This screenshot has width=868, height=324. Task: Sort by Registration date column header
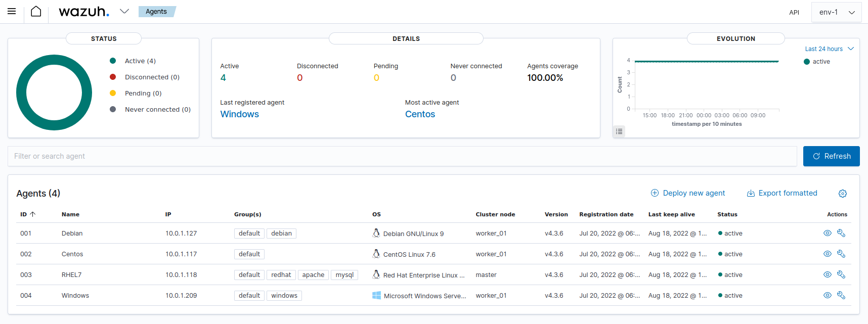pyautogui.click(x=606, y=214)
